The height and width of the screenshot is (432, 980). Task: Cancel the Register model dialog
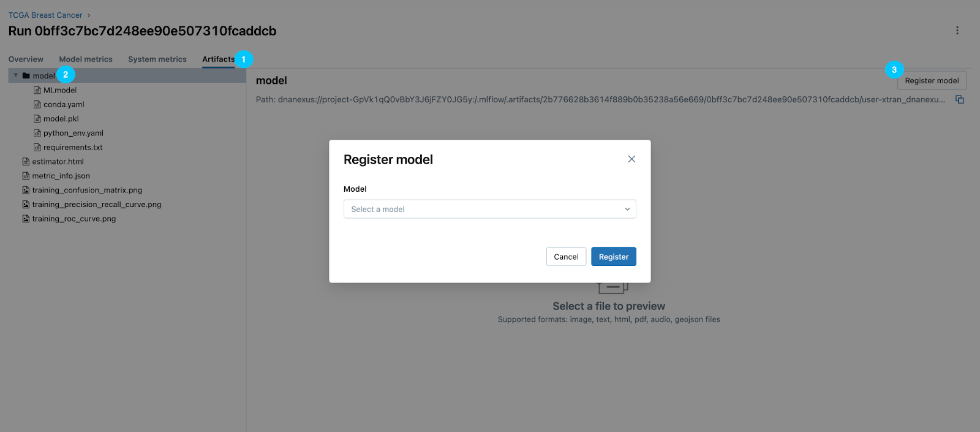(x=566, y=257)
